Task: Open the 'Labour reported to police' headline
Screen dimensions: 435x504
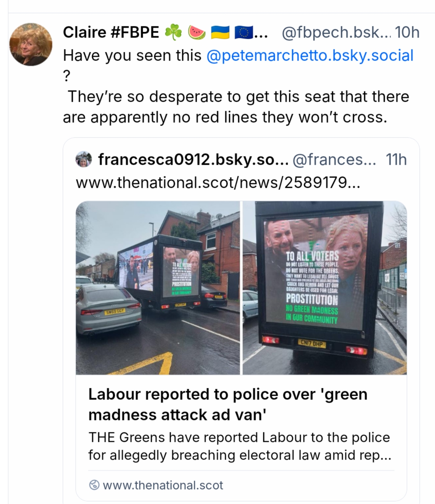Action: click(x=228, y=404)
